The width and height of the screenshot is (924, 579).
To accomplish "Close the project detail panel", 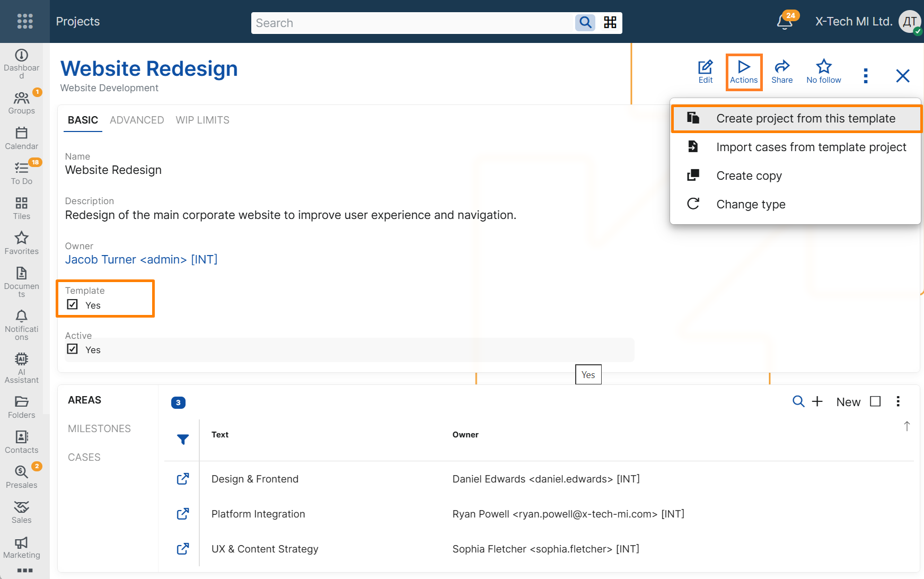I will (x=903, y=76).
